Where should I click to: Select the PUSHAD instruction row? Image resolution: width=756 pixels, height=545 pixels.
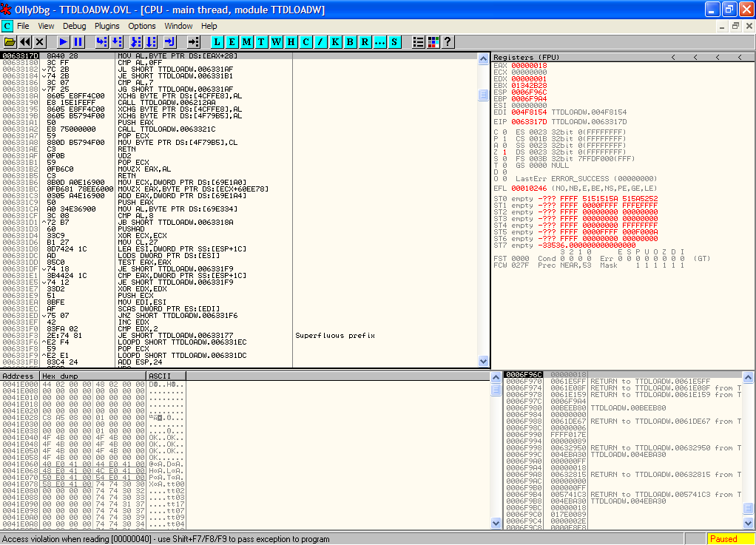pos(239,229)
